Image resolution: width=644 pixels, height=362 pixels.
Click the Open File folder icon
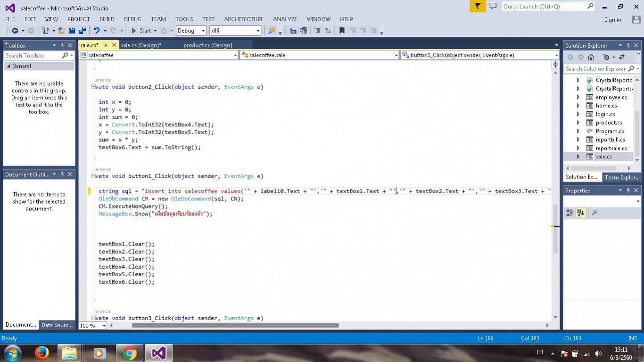[62, 31]
